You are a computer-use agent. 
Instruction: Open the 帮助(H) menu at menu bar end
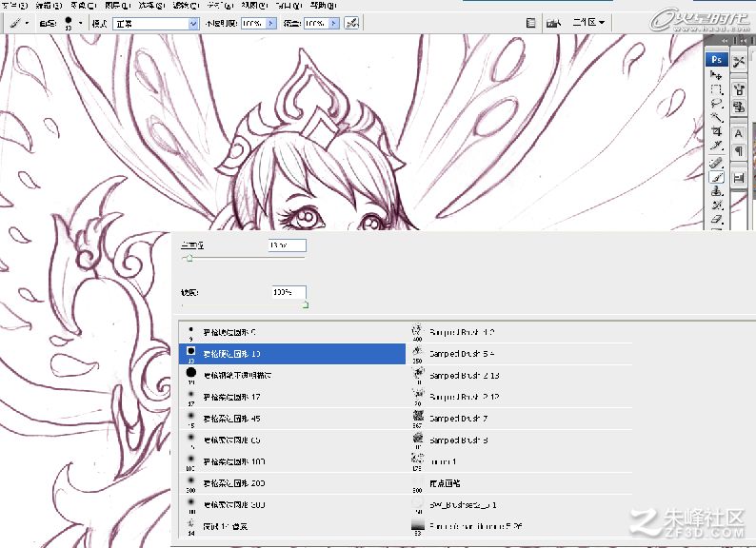[x=323, y=6]
